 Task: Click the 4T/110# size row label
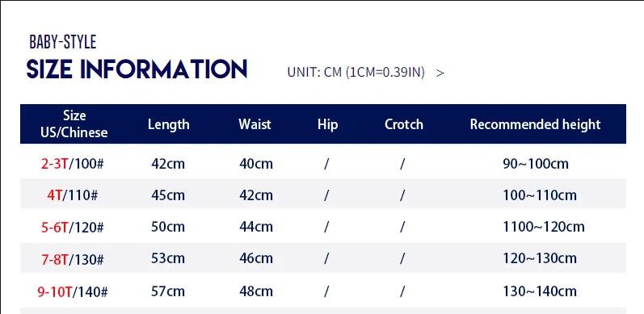[72, 195]
